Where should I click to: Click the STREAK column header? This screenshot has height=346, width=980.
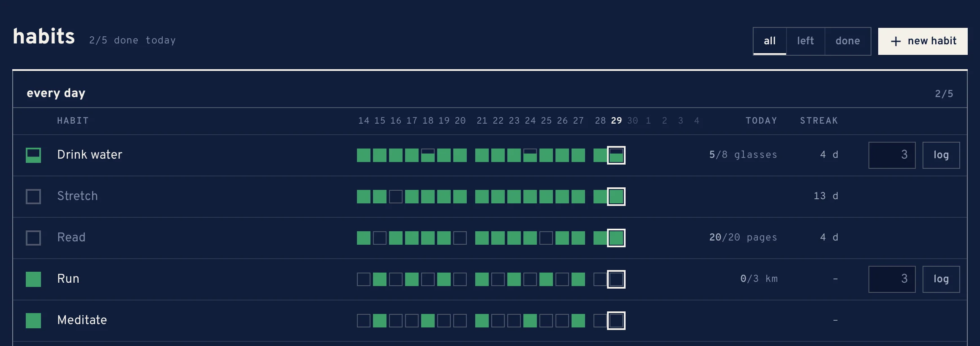[819, 121]
